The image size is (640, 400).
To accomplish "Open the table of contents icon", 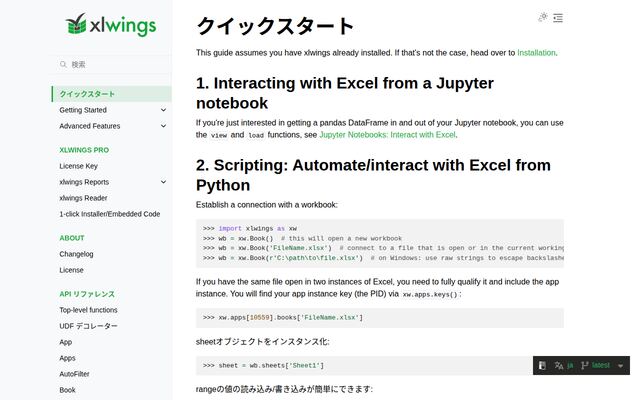I will [558, 18].
